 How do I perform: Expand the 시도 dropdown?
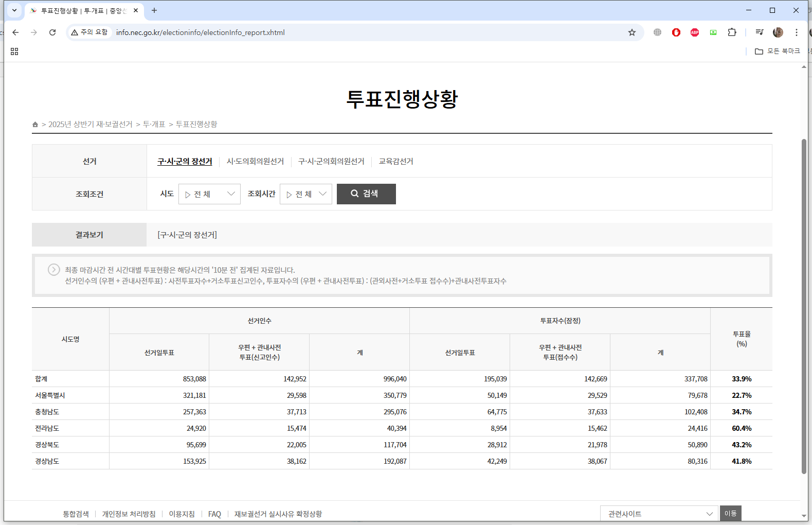tap(209, 194)
